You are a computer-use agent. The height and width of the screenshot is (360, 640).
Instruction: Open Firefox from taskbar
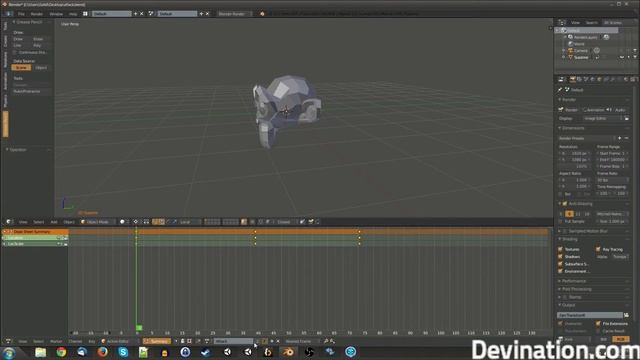tap(102, 352)
